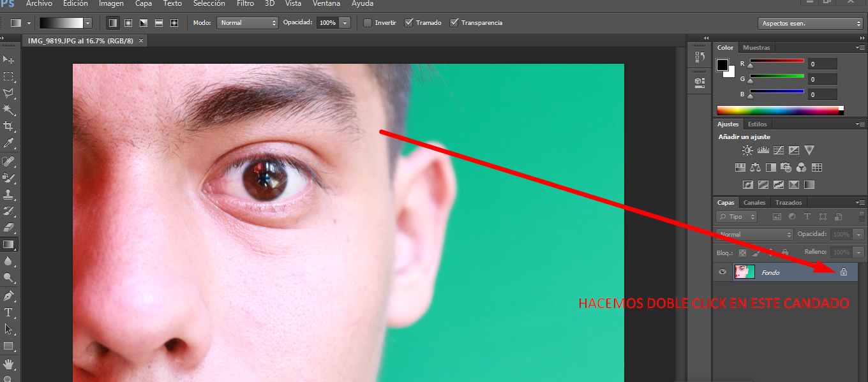
Task: Add Color Balance adjustment
Action: point(756,168)
